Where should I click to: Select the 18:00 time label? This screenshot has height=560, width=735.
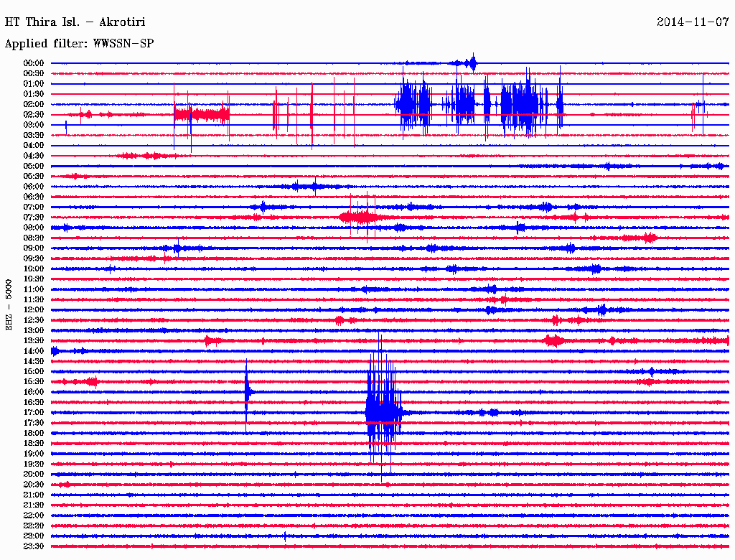click(34, 433)
